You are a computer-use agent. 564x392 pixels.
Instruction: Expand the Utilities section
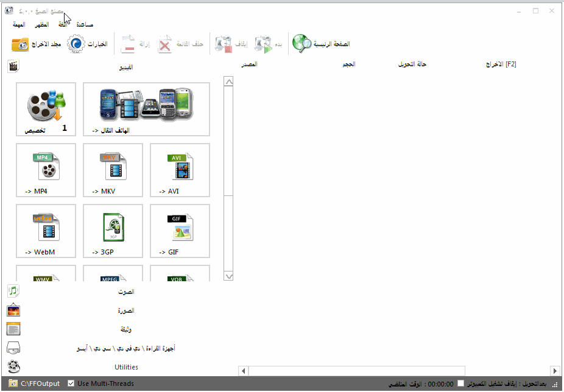point(126,367)
